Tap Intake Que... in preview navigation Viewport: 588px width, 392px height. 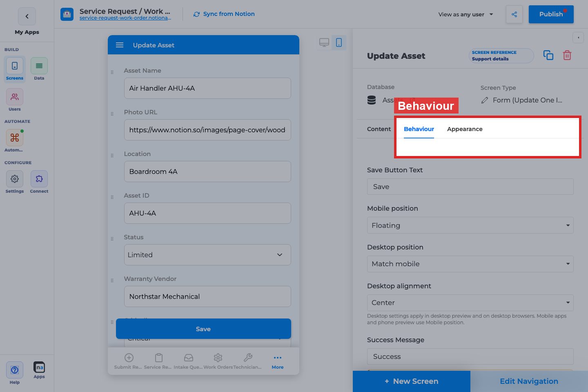click(x=188, y=362)
